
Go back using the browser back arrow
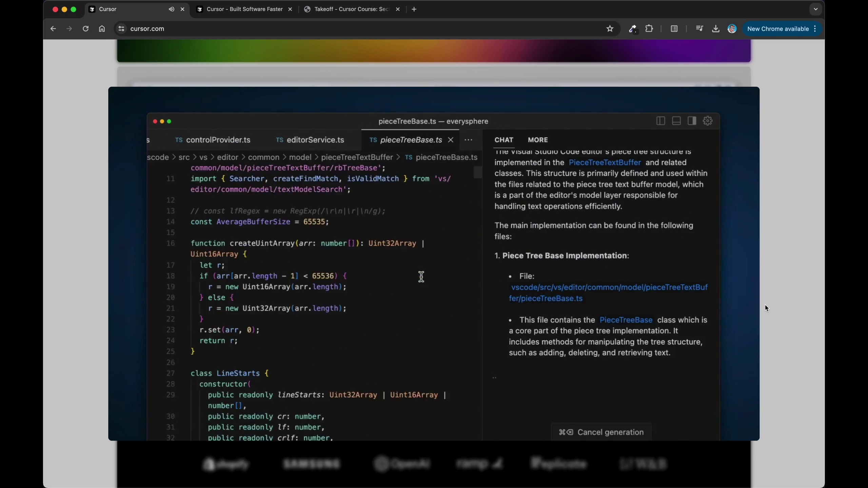click(x=53, y=29)
